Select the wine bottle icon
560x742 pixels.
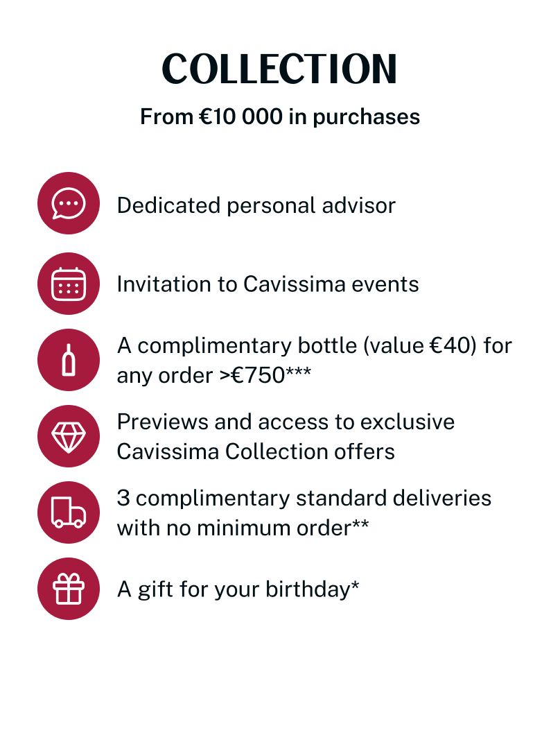tap(69, 360)
